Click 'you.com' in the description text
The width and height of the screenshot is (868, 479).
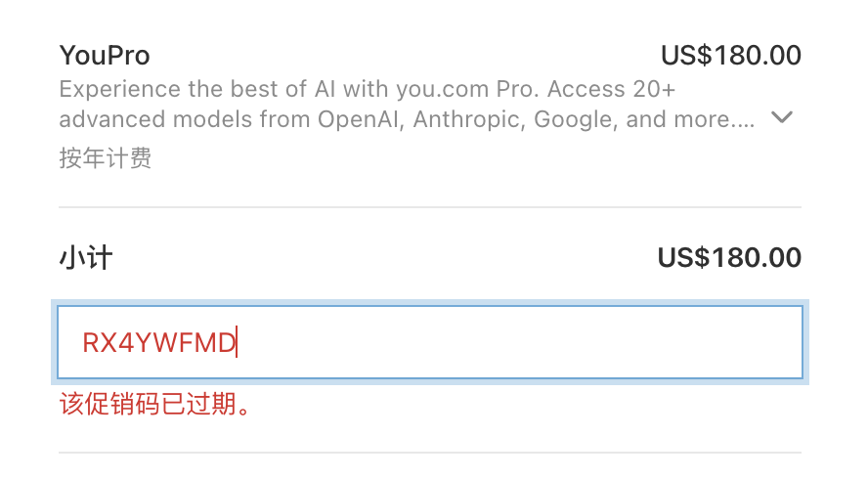443,89
